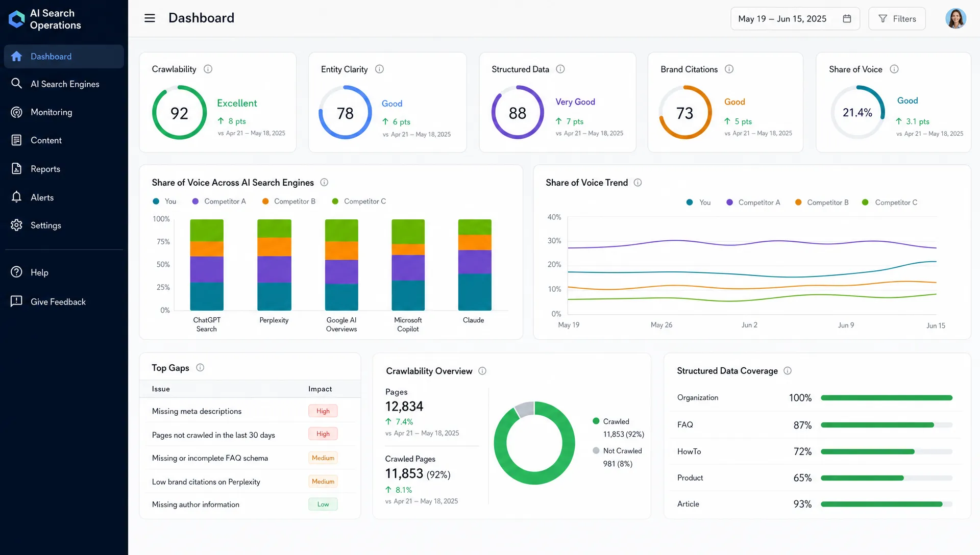The width and height of the screenshot is (980, 555).
Task: Click the Article 93% coverage bar
Action: 887,504
